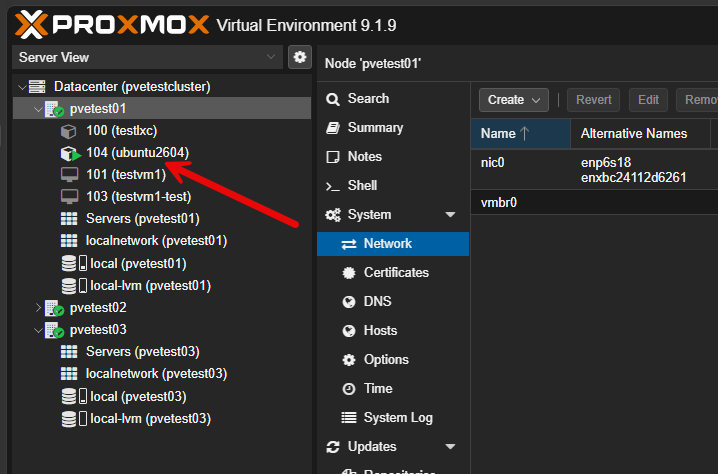Select local-lvm (pvetest03) label
Viewport: 718px width, 474px height.
click(150, 418)
